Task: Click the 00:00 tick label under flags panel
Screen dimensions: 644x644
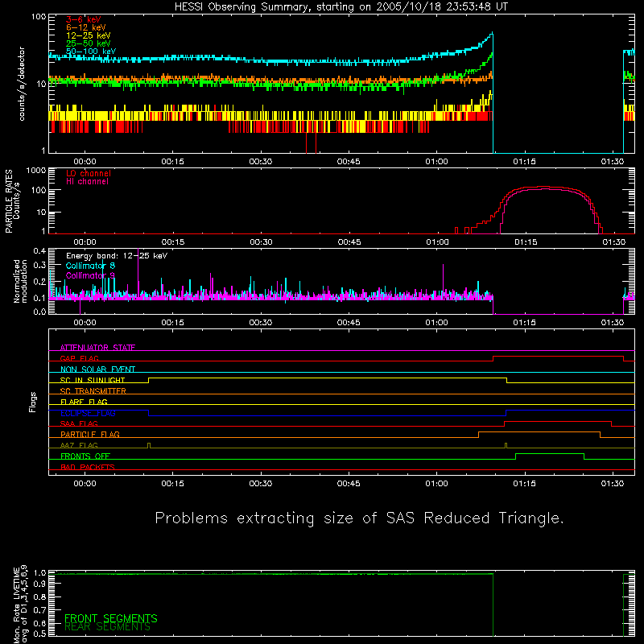Action: [x=85, y=484]
